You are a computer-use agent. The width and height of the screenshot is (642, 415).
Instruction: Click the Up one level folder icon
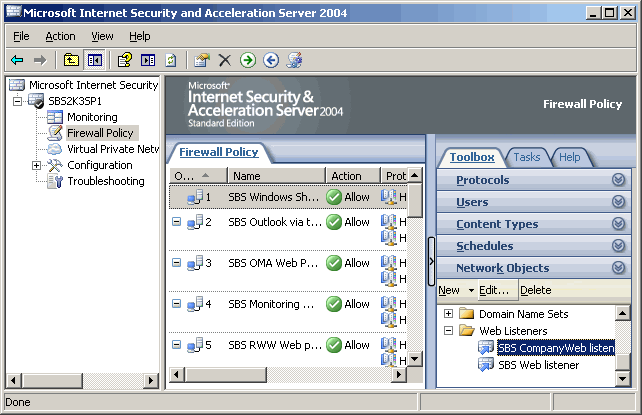[x=71, y=60]
